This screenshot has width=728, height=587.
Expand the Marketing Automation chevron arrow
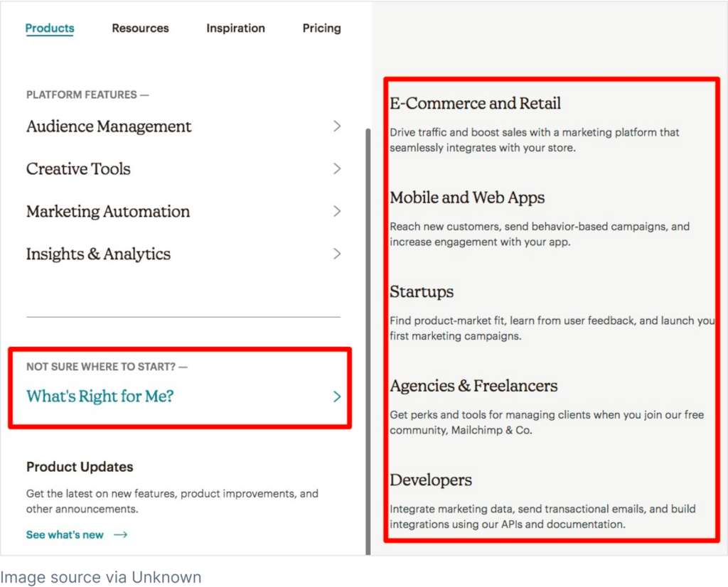point(337,212)
